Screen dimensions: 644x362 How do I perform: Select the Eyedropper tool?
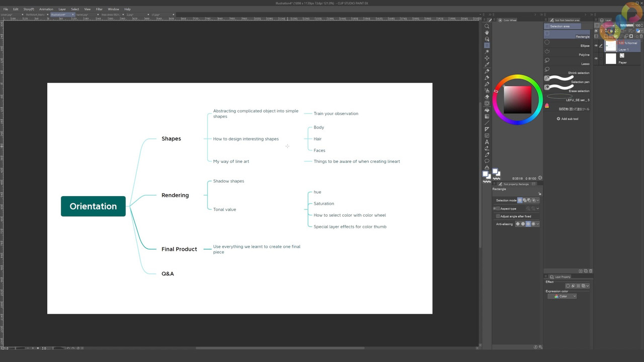[487, 65]
